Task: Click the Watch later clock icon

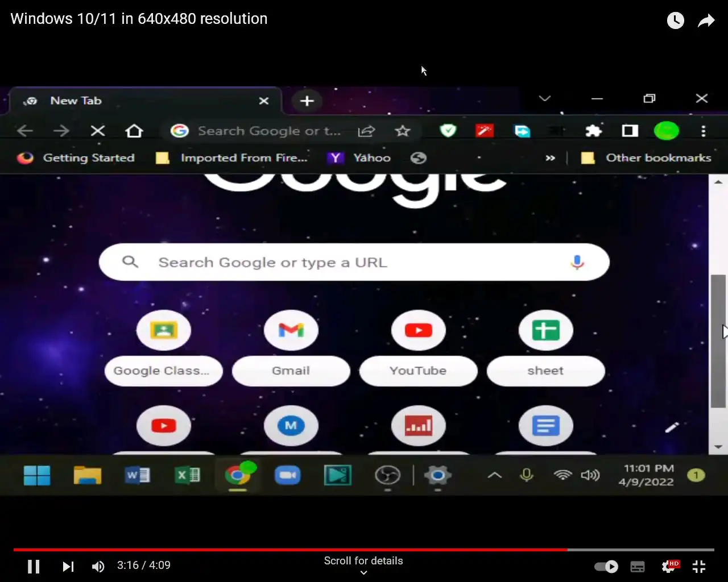Action: pos(675,20)
